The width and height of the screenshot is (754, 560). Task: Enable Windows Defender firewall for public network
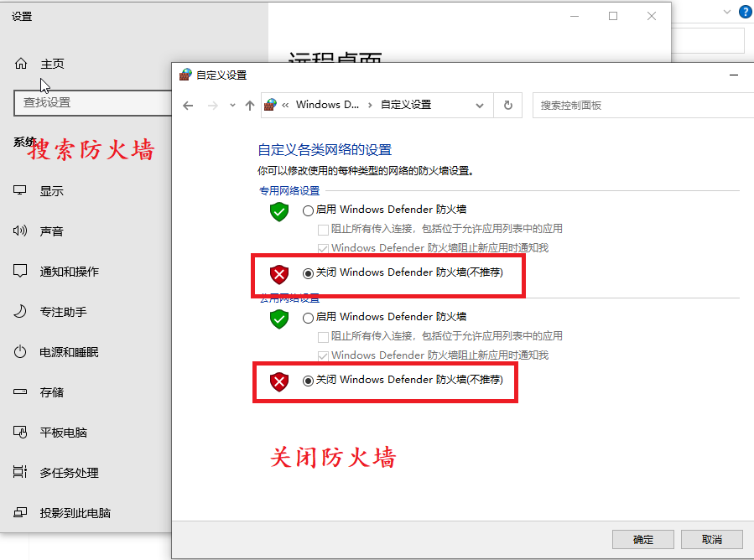tap(308, 318)
